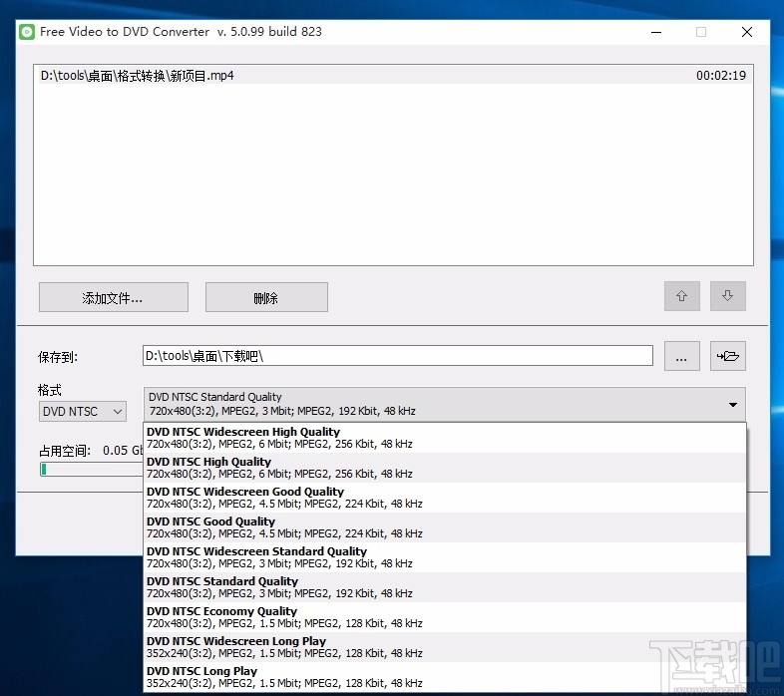This screenshot has height=696, width=784.
Task: Select DVD NTSC Long Play preset
Action: click(x=445, y=677)
